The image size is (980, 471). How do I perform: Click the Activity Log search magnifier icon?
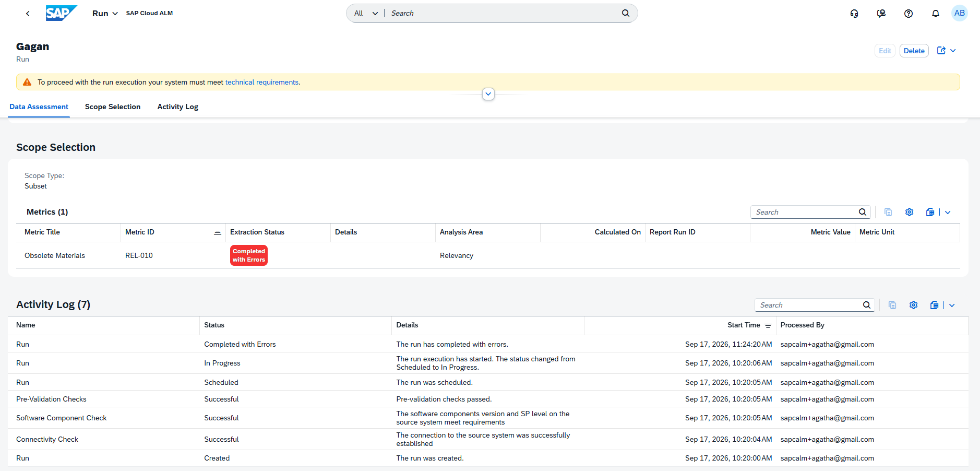867,305
